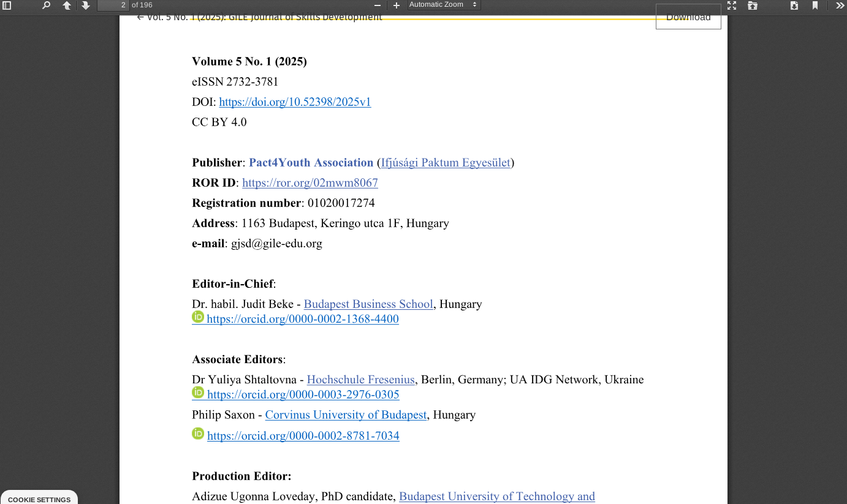Open Cookie Settings
This screenshot has width=847, height=504.
pyautogui.click(x=39, y=499)
